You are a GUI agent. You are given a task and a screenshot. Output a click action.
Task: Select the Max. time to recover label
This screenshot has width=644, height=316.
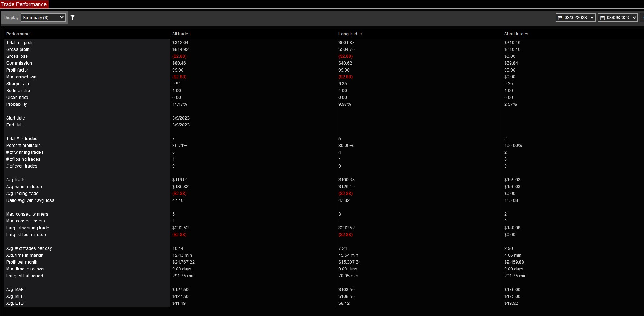(x=25, y=269)
